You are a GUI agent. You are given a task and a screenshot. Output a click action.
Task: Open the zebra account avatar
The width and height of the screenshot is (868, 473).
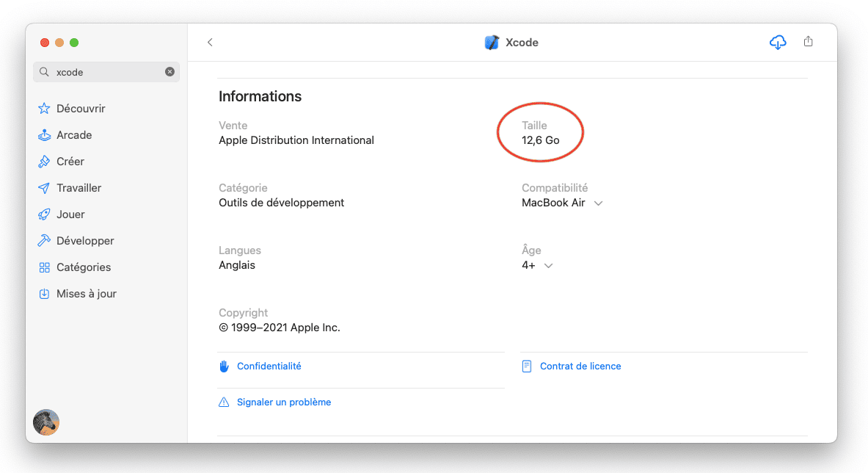click(46, 422)
